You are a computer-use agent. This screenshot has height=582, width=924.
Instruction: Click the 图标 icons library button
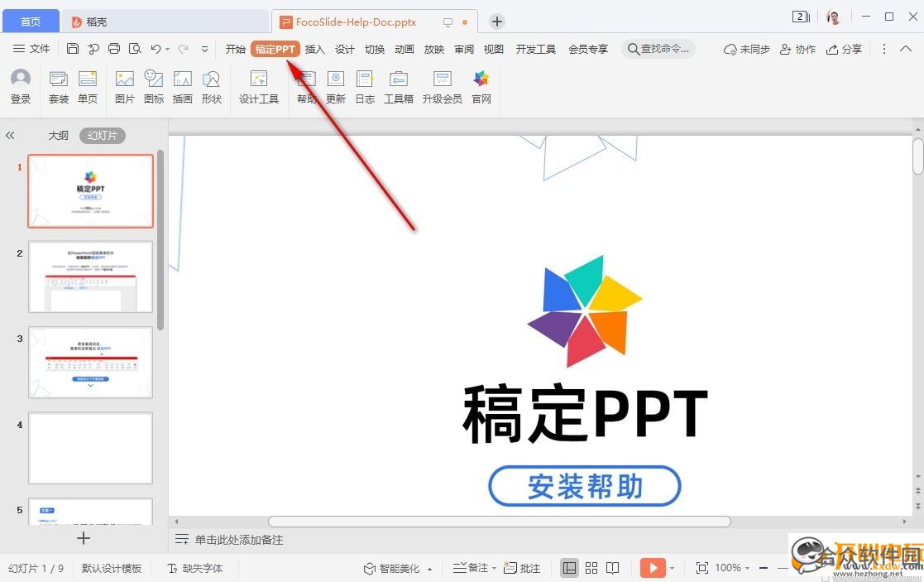(154, 87)
